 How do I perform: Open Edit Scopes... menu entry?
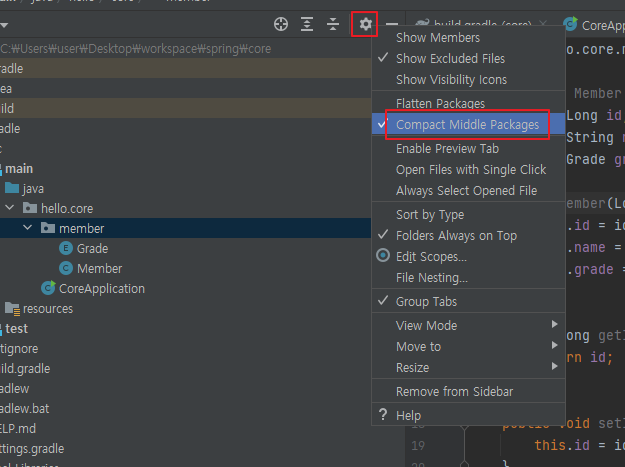468,257
